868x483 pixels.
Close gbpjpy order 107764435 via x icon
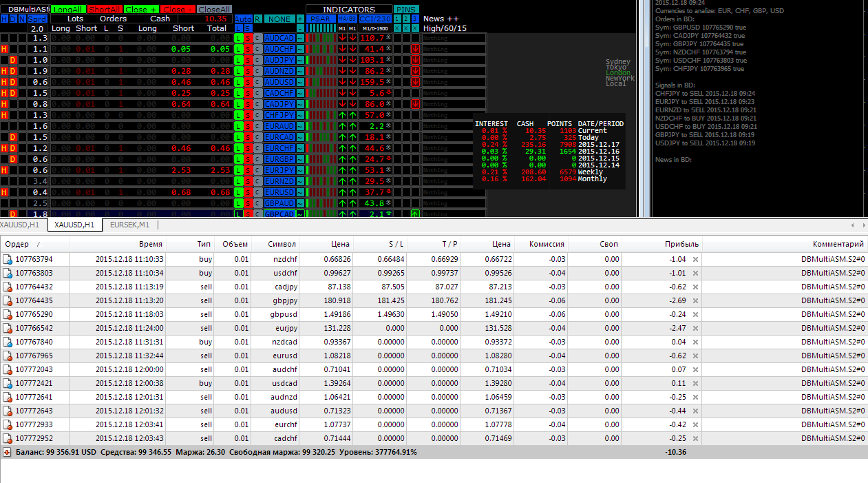click(x=695, y=300)
